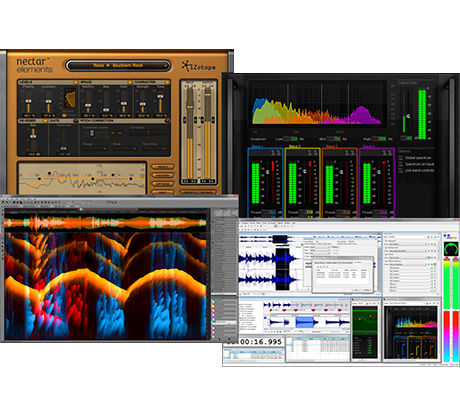Click the Tone slider handle in Character

point(161,97)
